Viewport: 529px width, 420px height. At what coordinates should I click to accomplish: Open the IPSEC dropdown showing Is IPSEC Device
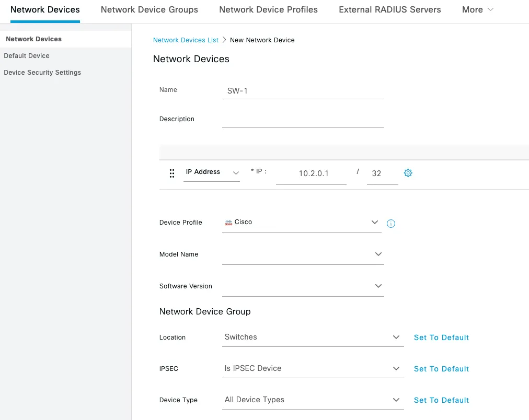pos(396,368)
